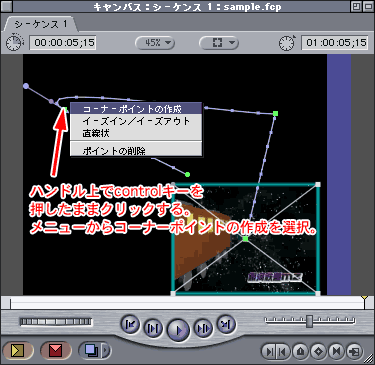
Task: Open the 45% zoom dropdown
Action: pos(155,43)
